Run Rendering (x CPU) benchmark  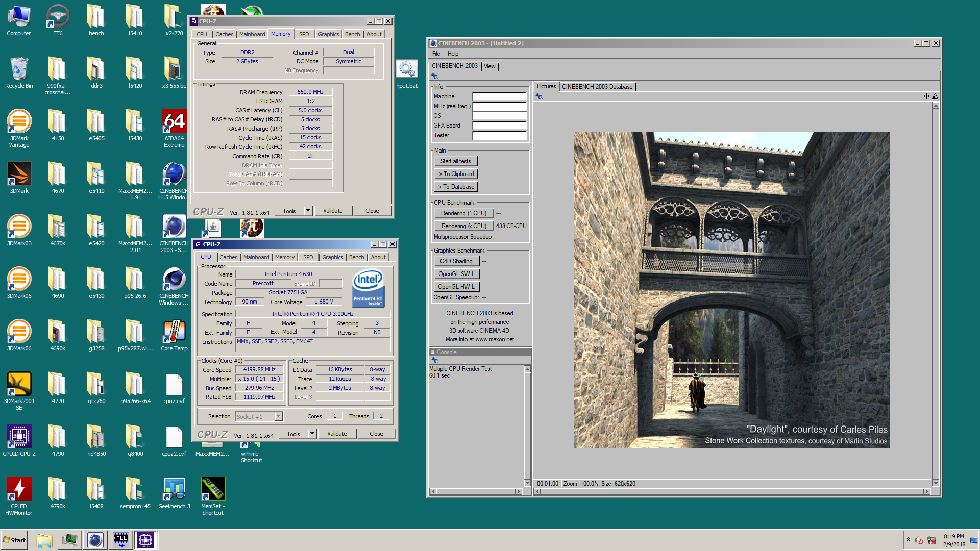pos(464,226)
